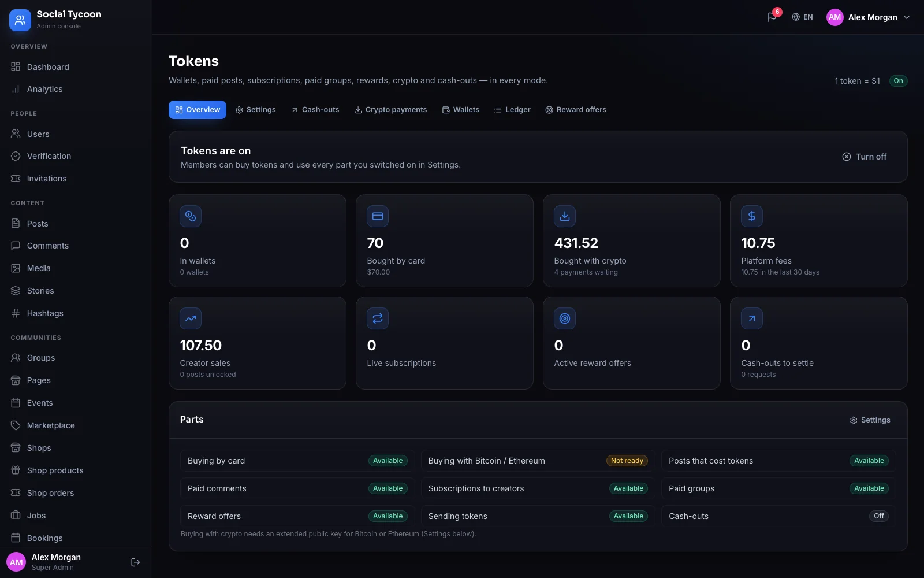Click the Jobs briefcase icon
This screenshot has width=924, height=578.
(16, 516)
